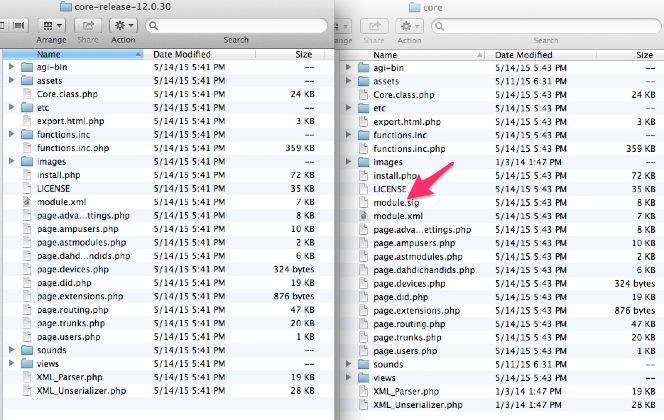664x420 pixels.
Task: Select page.did.php name in left window
Action: pyautogui.click(x=64, y=282)
